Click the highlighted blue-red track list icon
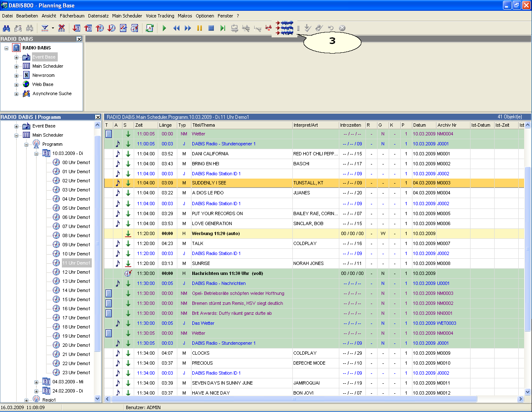Viewport: 532px width, 412px height. tap(284, 28)
